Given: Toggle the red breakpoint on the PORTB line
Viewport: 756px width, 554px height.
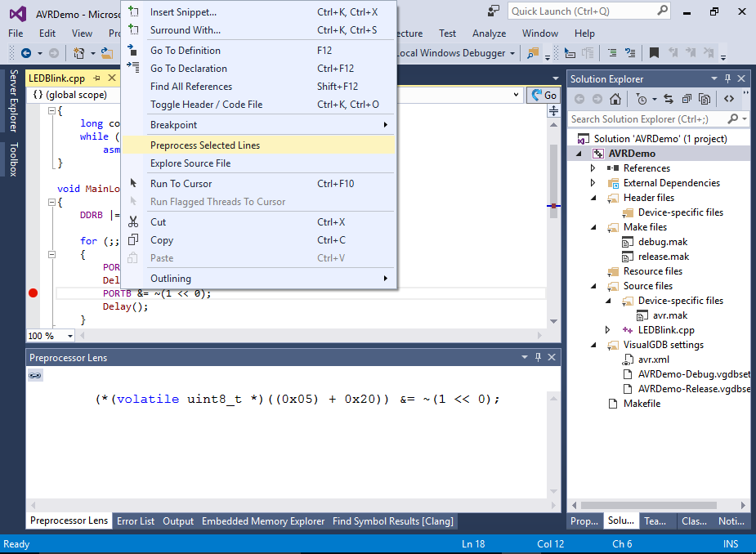Looking at the screenshot, I should click(34, 293).
